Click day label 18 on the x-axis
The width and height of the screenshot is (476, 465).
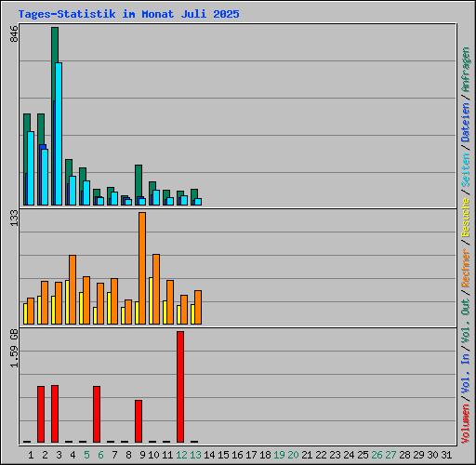click(x=265, y=455)
